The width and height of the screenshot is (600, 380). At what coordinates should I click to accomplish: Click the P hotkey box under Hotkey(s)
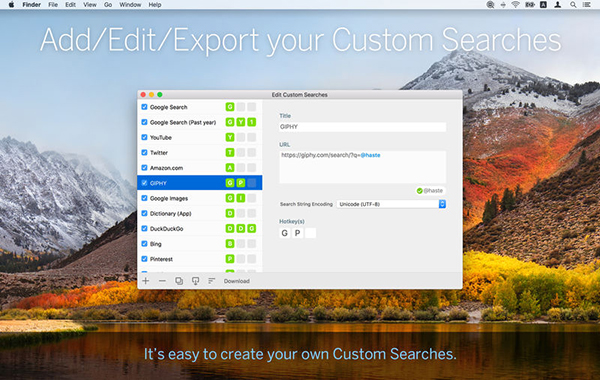tap(297, 233)
